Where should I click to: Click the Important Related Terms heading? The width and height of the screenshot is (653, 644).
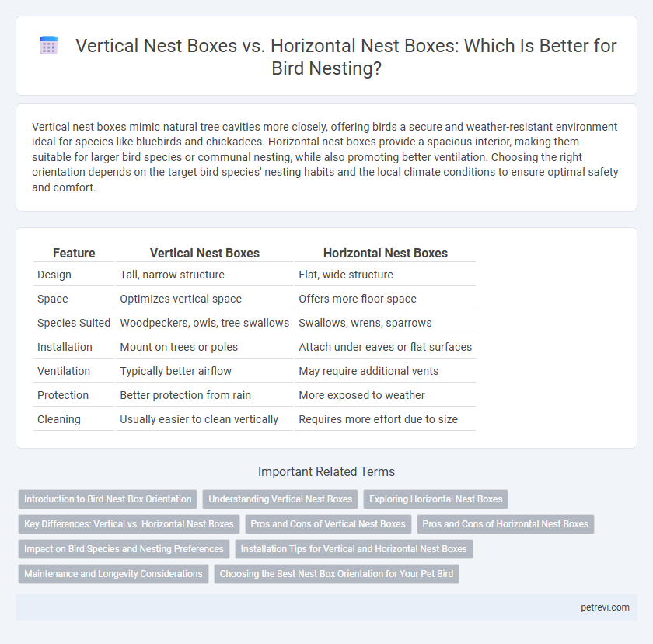tap(326, 471)
